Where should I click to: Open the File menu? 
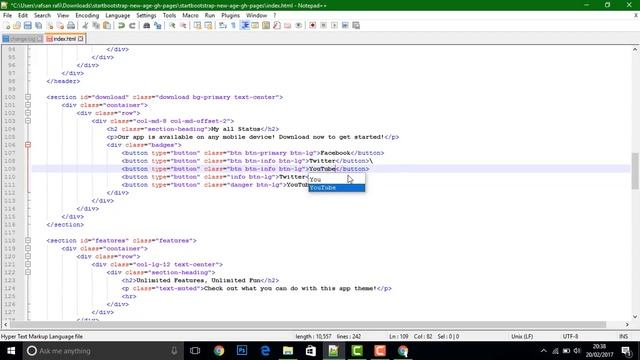[7, 15]
